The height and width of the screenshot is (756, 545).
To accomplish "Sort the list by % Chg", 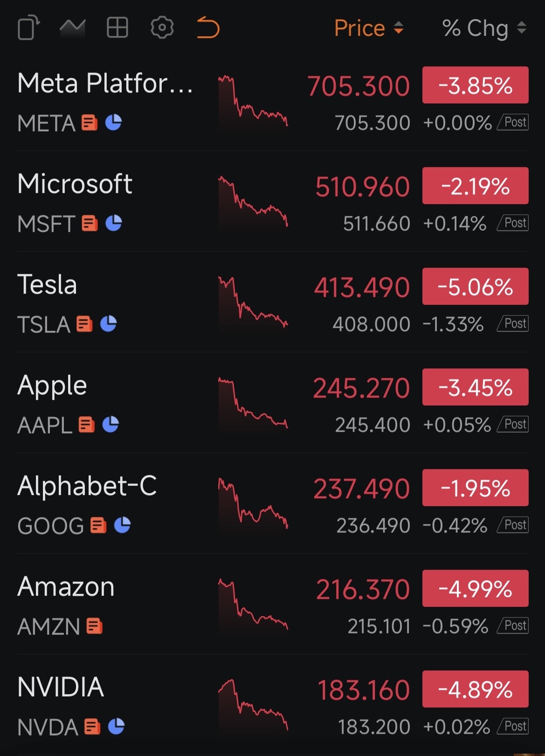I will (484, 28).
